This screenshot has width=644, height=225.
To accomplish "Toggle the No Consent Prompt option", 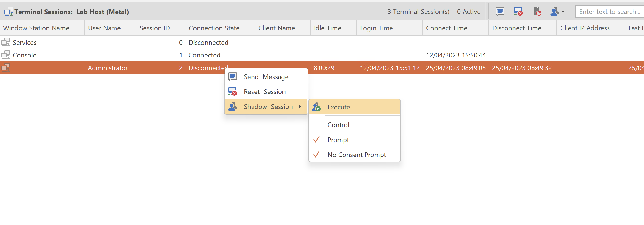I will (x=357, y=155).
